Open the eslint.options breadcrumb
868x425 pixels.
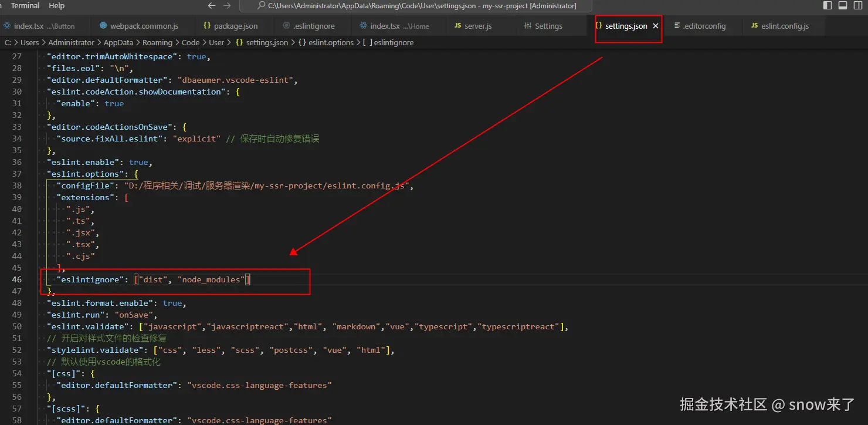pyautogui.click(x=326, y=42)
